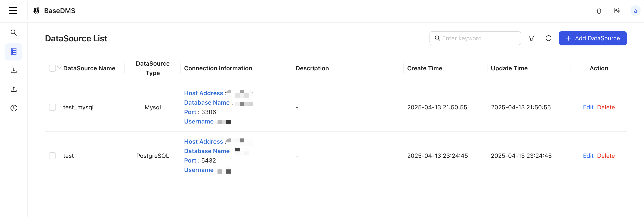Select the datasource list sidebar icon
This screenshot has height=217, width=644.
click(13, 51)
